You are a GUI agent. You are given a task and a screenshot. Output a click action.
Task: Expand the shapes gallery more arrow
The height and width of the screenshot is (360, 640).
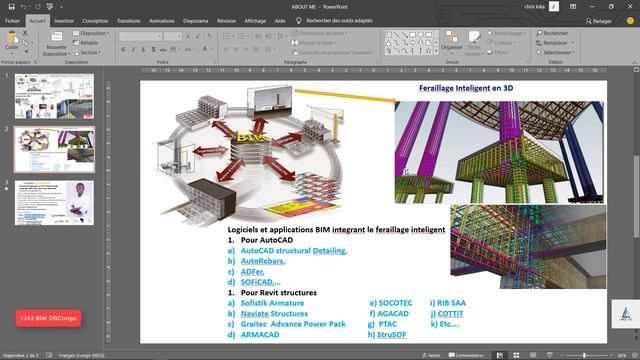[436, 51]
